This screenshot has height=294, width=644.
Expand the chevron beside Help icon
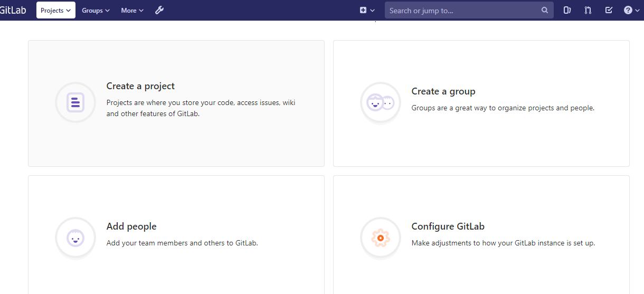coord(637,11)
